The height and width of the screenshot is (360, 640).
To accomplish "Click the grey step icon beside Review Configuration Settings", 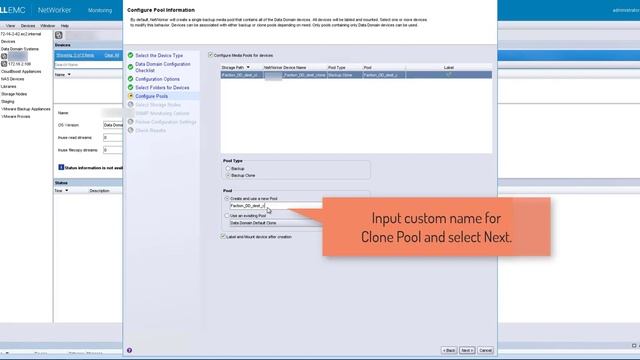I will pos(131,122).
